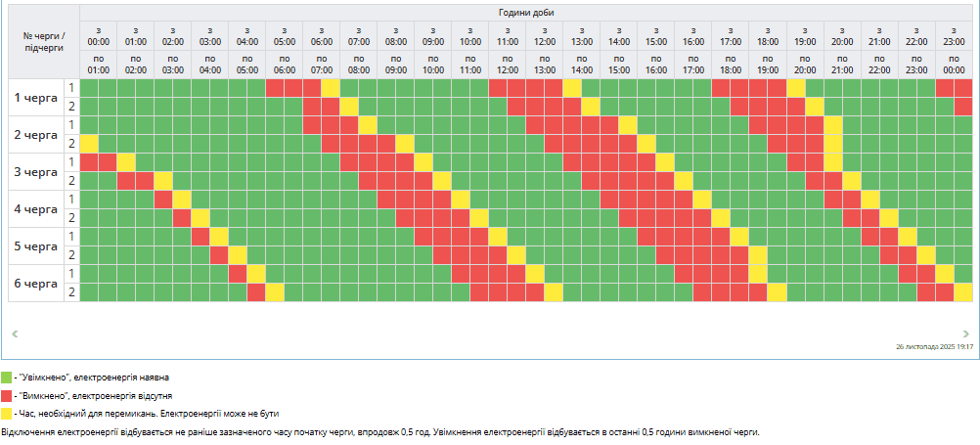Click the "з 00:00" column header
980x445 pixels.
click(x=99, y=37)
